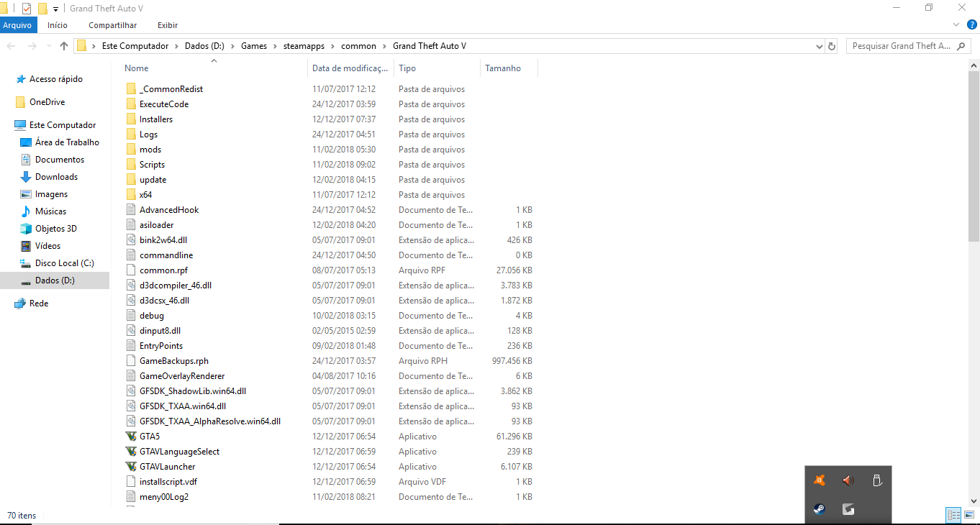Viewport: 980px width, 525px height.
Task: Open the Help question mark icon
Action: [x=971, y=25]
